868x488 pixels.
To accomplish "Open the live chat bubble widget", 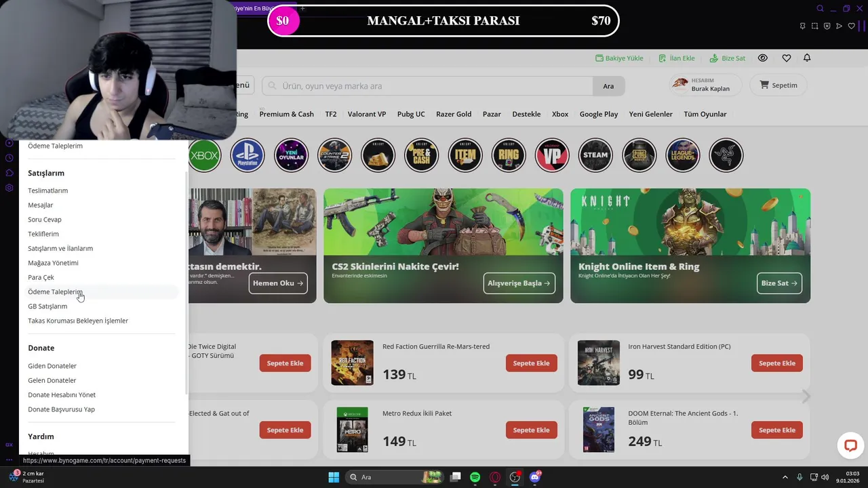I will 850,445.
